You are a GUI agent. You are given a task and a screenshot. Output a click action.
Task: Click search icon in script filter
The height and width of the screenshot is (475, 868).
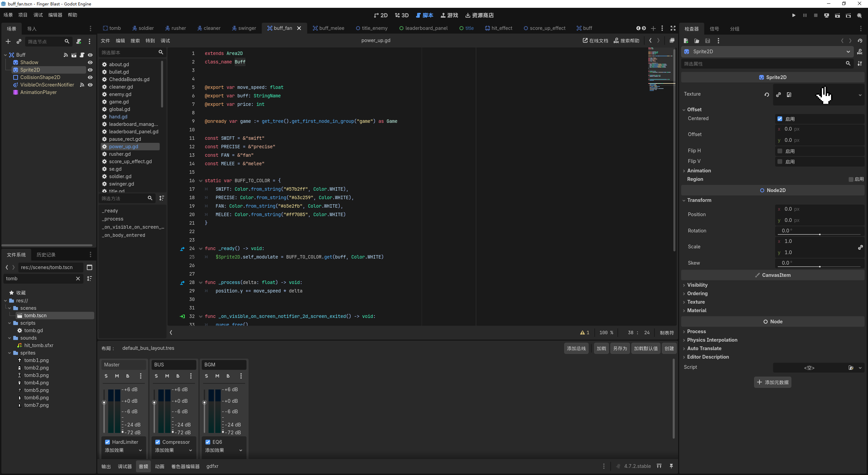coord(161,52)
